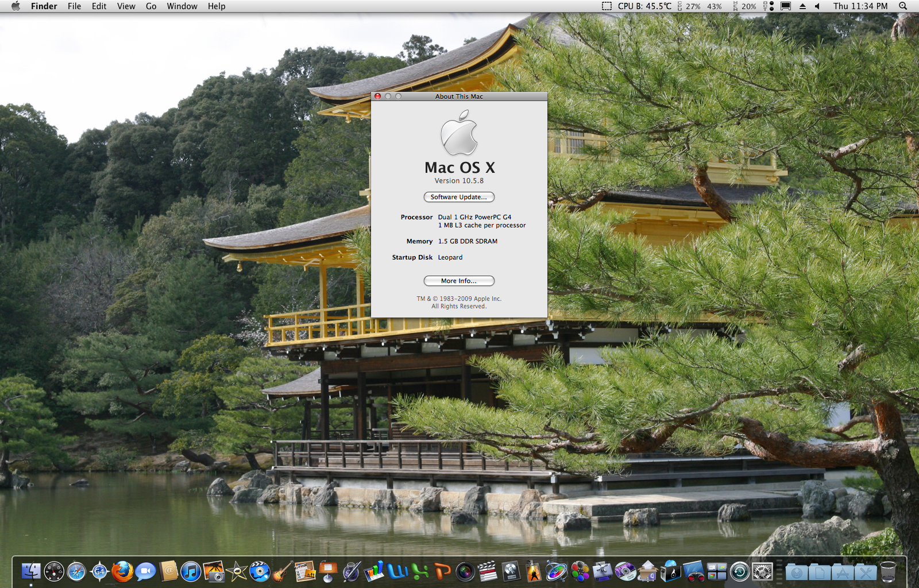Click the Software Update button

pos(459,197)
